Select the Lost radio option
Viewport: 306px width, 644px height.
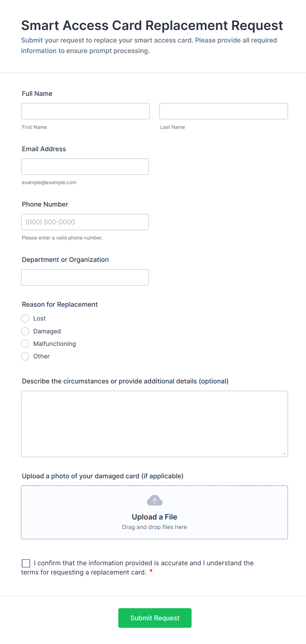click(x=25, y=319)
